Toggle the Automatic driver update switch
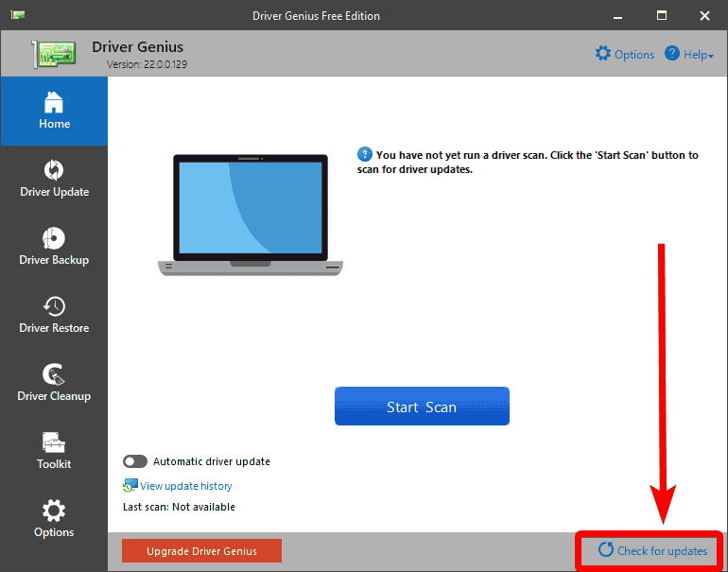This screenshot has height=572, width=728. click(x=135, y=461)
